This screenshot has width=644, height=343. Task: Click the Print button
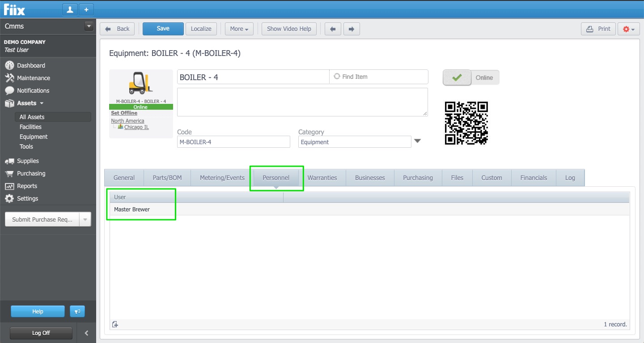598,29
